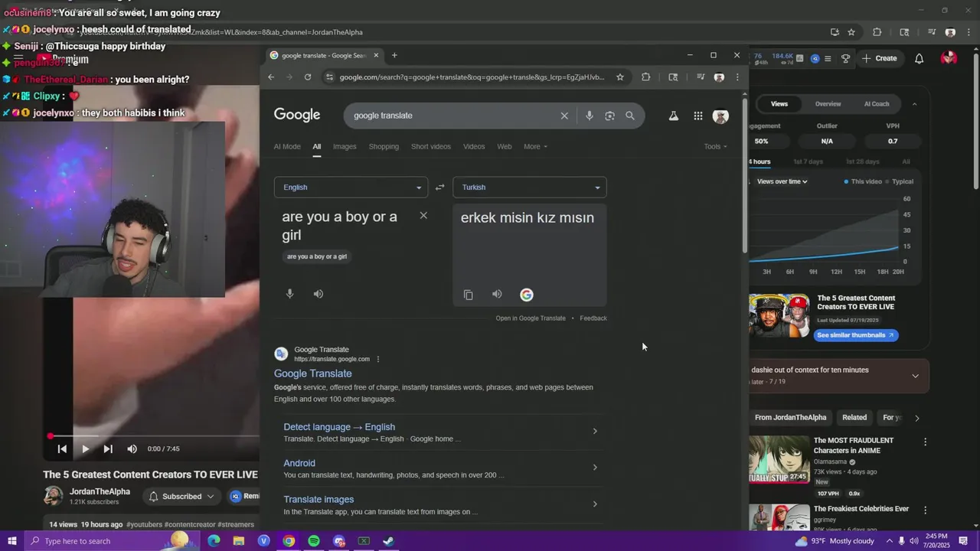Open YouTube notifications bell
980x551 pixels.
point(920,58)
